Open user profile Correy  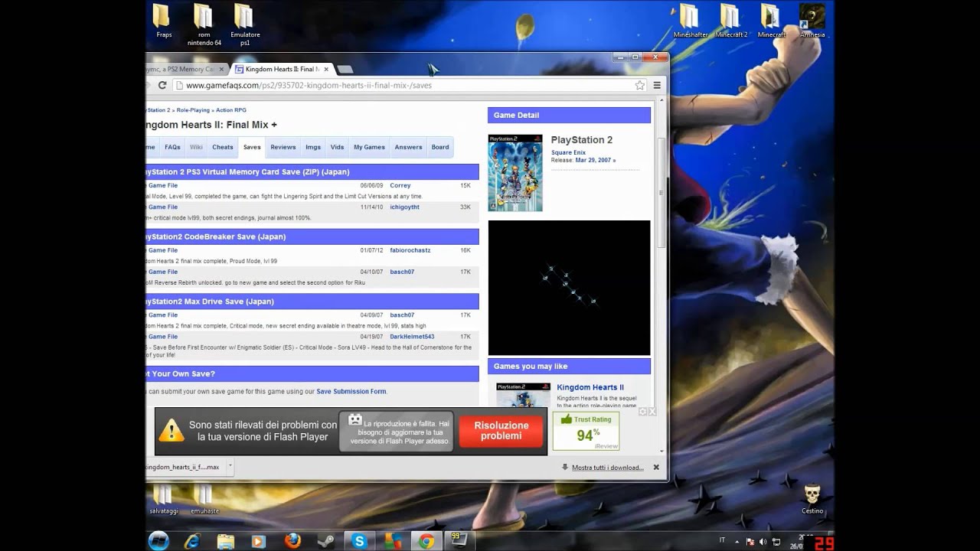click(400, 185)
